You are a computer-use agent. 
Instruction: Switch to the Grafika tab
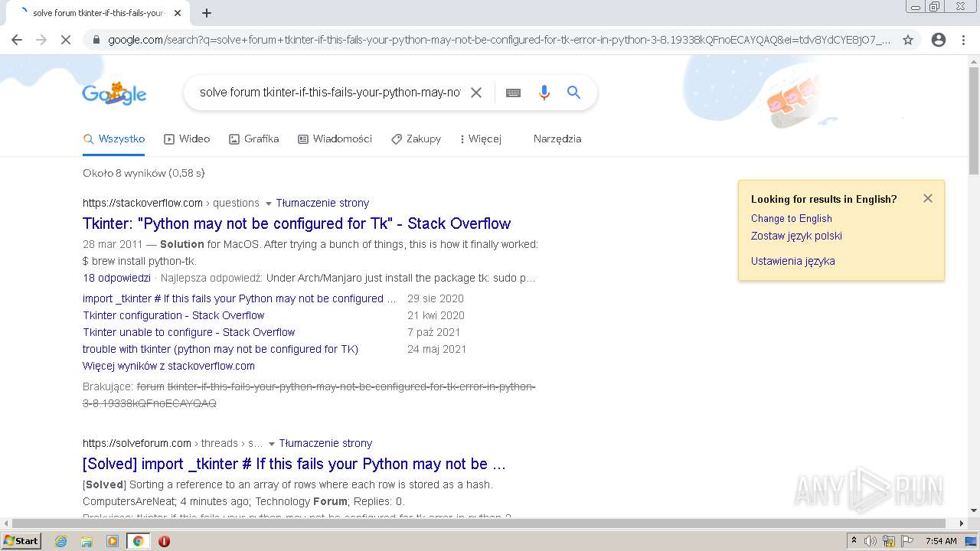[x=254, y=139]
